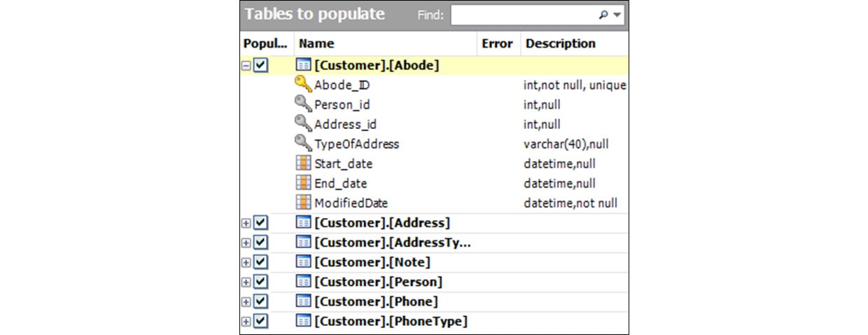Viewport: 868px width, 335px height.
Task: Toggle populate checkbox for [Customer].[Note]
Action: click(260, 262)
